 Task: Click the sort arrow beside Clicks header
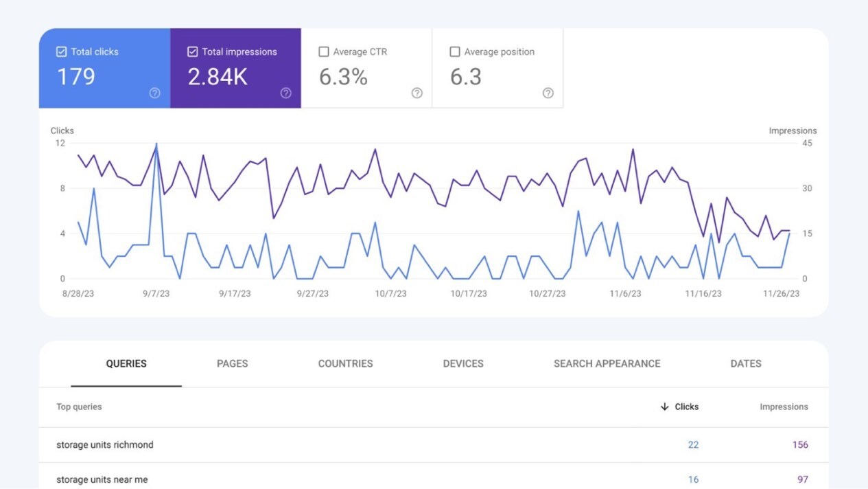(664, 407)
